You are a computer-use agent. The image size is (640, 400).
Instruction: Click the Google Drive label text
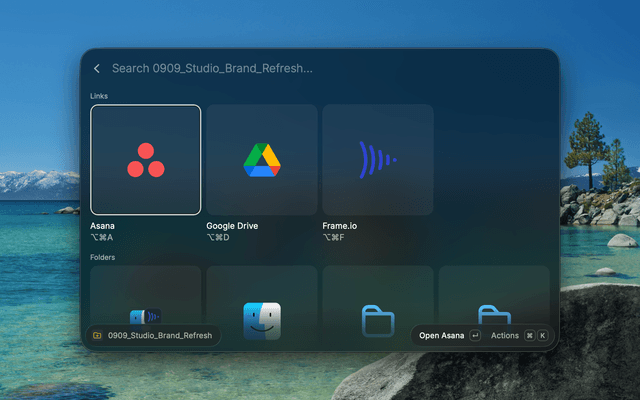pyautogui.click(x=232, y=226)
